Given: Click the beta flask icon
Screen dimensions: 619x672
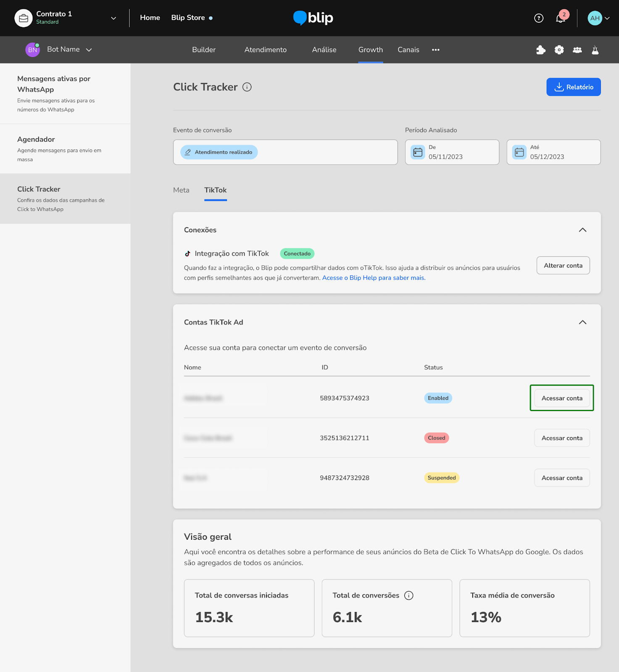Looking at the screenshot, I should tap(595, 50).
